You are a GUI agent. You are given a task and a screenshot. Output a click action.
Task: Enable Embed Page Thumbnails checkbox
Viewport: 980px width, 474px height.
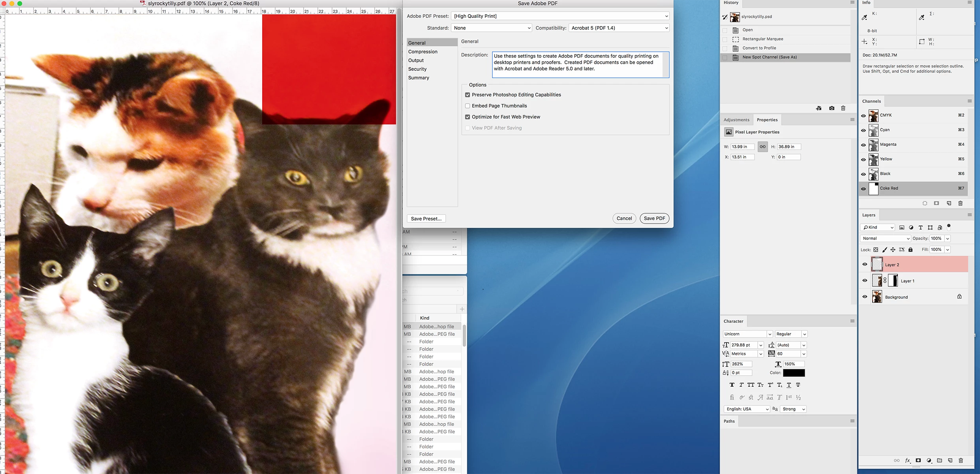[x=467, y=106]
